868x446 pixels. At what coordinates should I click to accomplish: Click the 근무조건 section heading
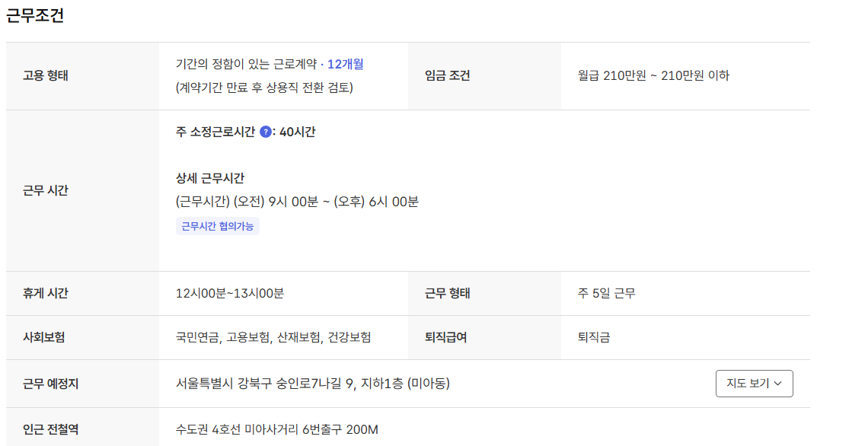(x=36, y=14)
